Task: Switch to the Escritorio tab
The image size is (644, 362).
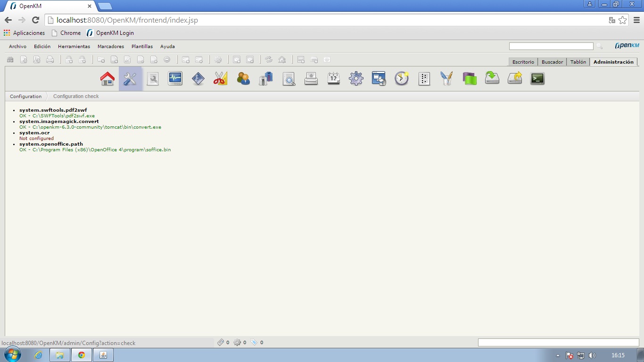Action: (523, 62)
